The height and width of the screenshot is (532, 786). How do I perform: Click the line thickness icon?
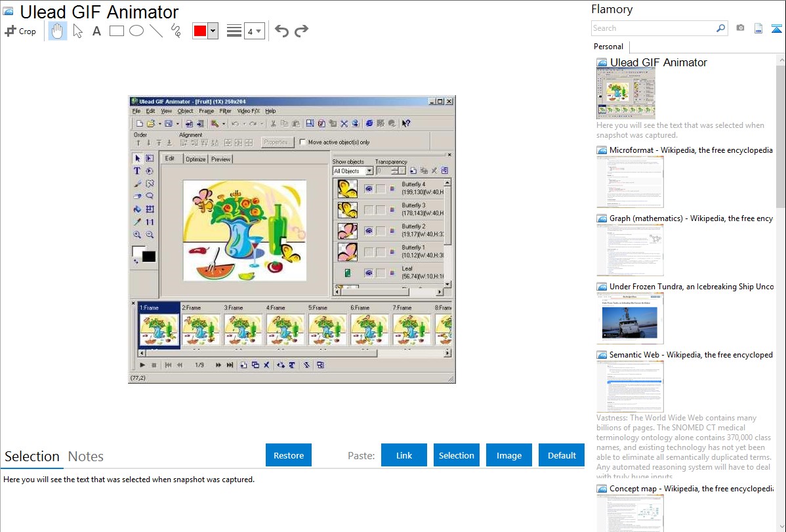tap(234, 31)
